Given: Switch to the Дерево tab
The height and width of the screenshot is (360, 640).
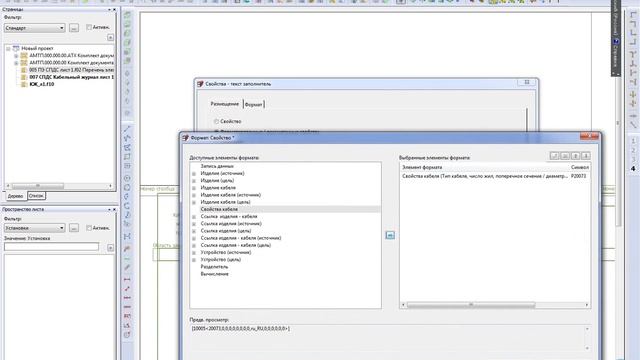Looking at the screenshot, I should coord(16,196).
